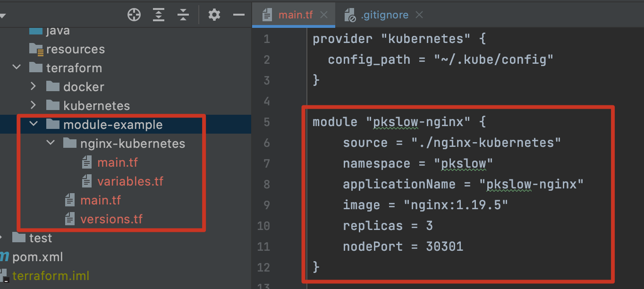Click the variables.tf file icon
Viewport: 644px width, 289px height.
coord(87,181)
